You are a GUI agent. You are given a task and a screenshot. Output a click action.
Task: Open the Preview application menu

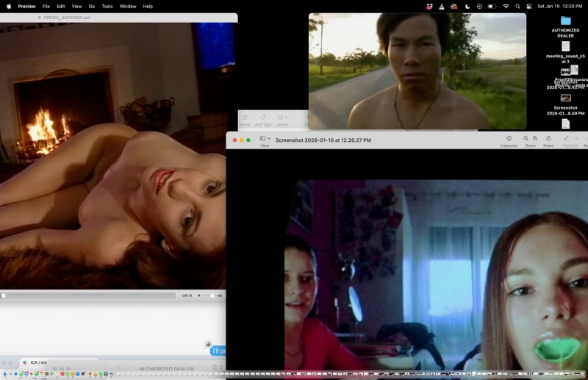tap(26, 7)
